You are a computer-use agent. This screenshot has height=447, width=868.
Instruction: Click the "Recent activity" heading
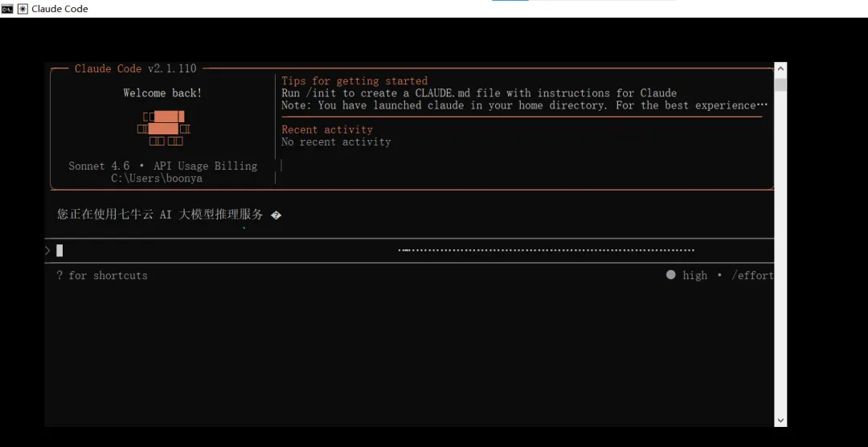coord(327,129)
